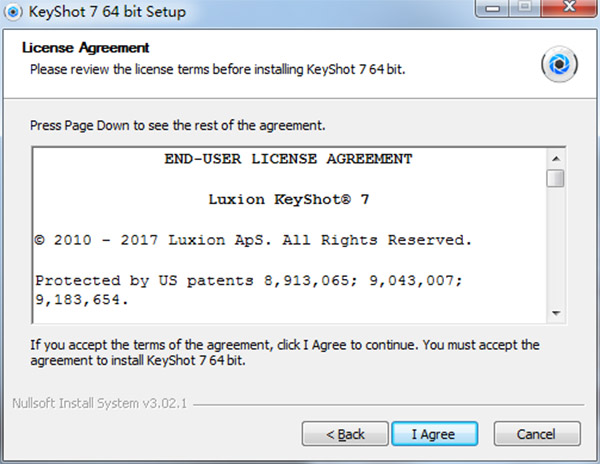The image size is (600, 464).
Task: Click the scroll down arrow in license box
Action: tap(556, 313)
